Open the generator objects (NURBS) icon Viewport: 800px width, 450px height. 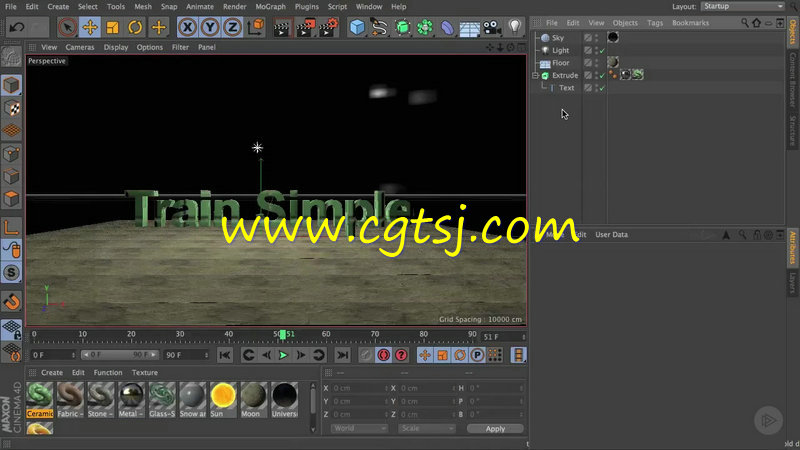(403, 27)
